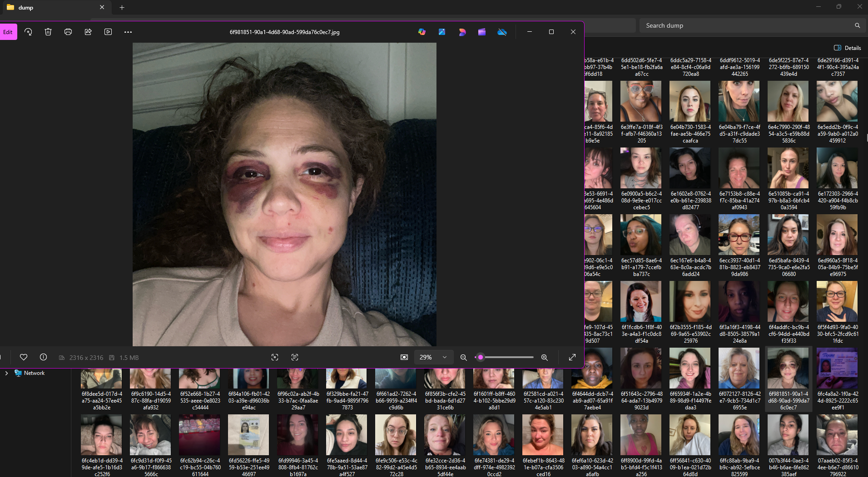Show file info with the info icon
Screen dimensions: 868x477
tap(44, 357)
